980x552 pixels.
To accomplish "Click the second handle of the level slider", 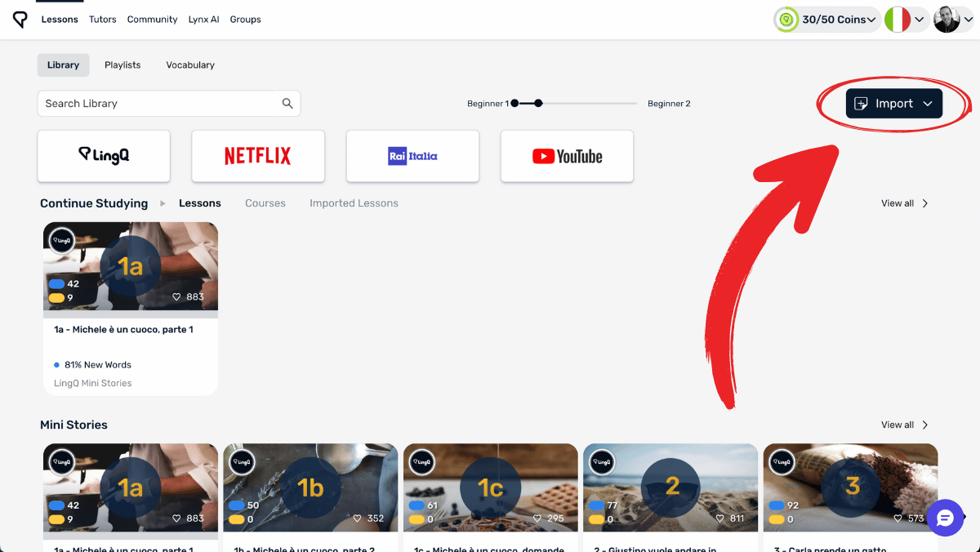I will (x=538, y=104).
